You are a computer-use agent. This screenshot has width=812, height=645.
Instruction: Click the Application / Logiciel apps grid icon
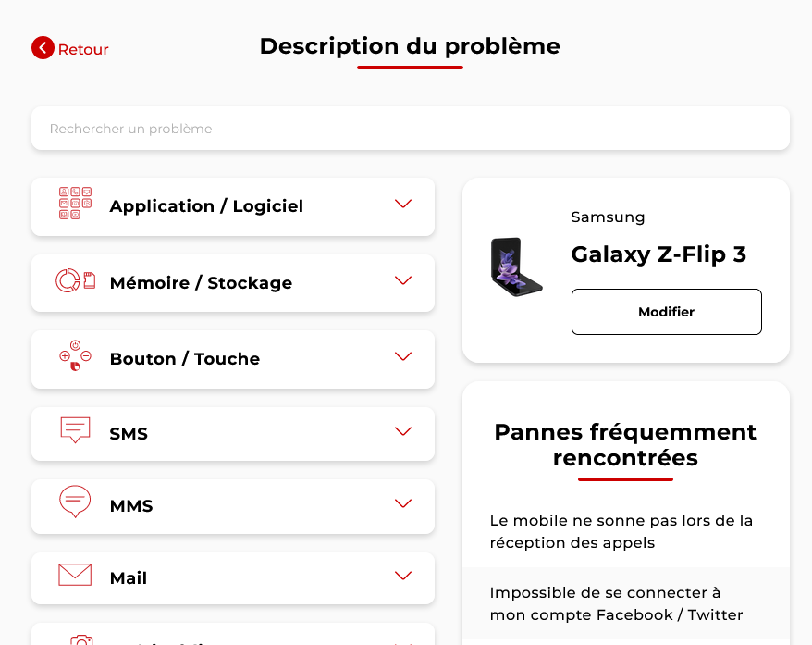(76, 204)
